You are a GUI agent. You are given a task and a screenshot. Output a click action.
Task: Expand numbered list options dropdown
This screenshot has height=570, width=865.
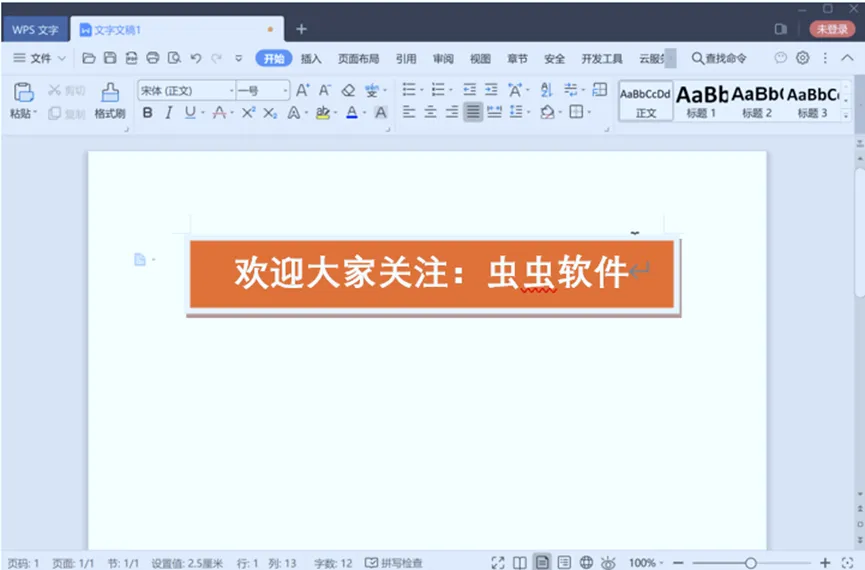451,90
